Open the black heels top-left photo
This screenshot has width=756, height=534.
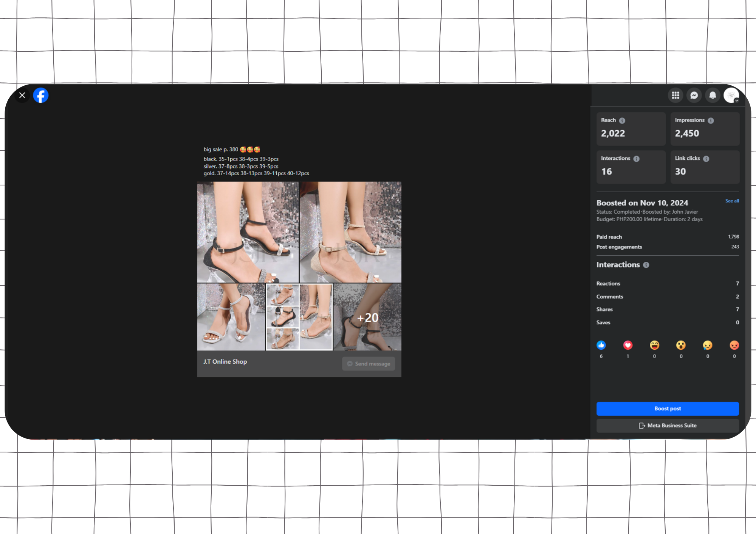coord(248,232)
